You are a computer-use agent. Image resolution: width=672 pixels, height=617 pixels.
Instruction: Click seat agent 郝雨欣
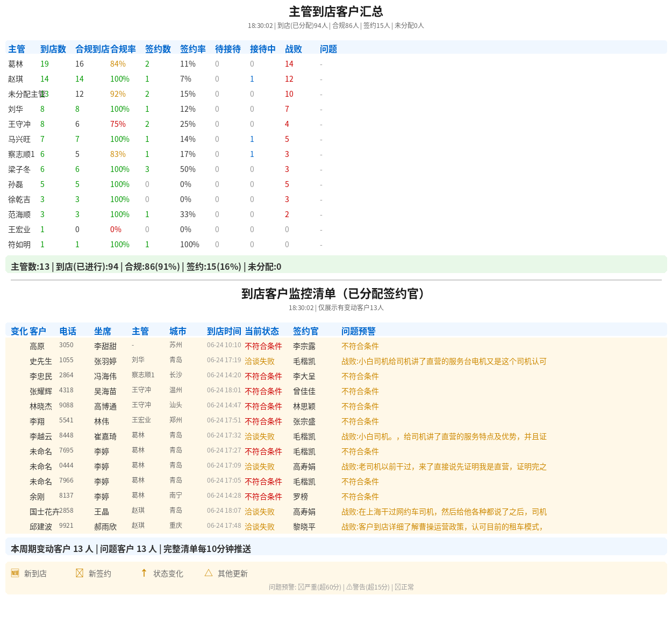click(x=105, y=527)
